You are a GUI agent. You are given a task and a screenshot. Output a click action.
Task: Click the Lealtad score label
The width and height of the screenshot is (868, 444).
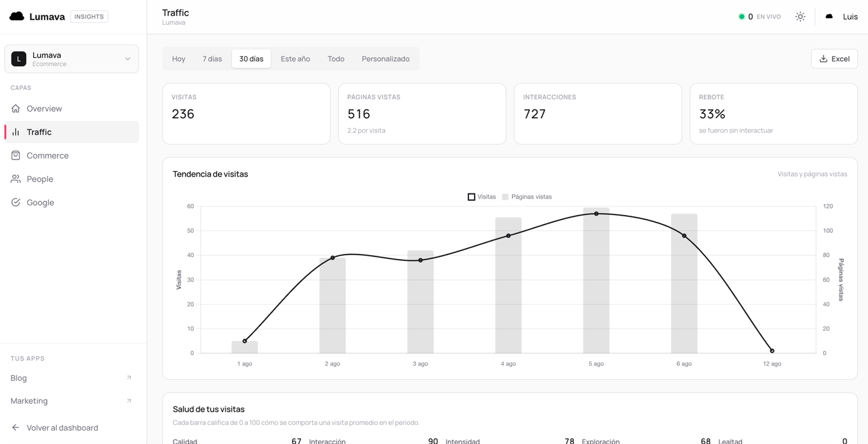[731, 441]
